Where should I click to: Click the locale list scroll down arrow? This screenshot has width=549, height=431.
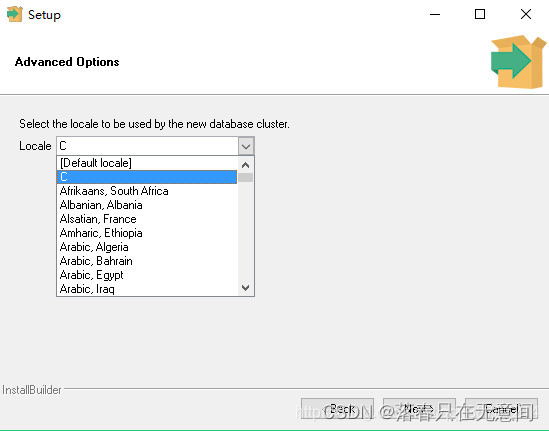click(245, 288)
